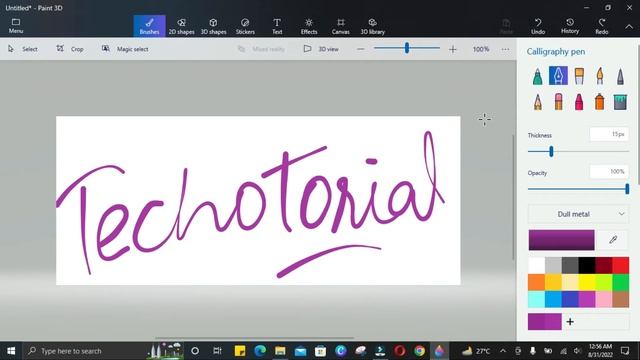This screenshot has height=360, width=640.
Task: Open the 3D shapes tab
Action: (213, 26)
